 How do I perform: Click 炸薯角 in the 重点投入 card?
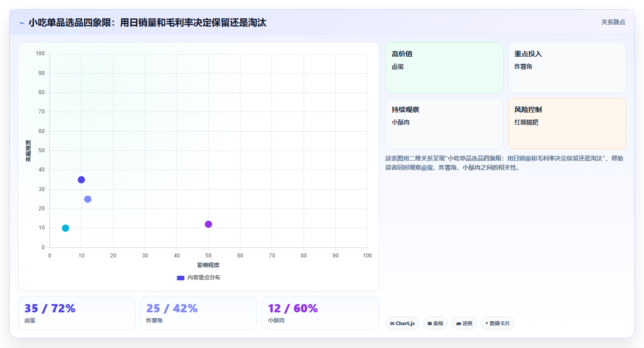pyautogui.click(x=523, y=67)
